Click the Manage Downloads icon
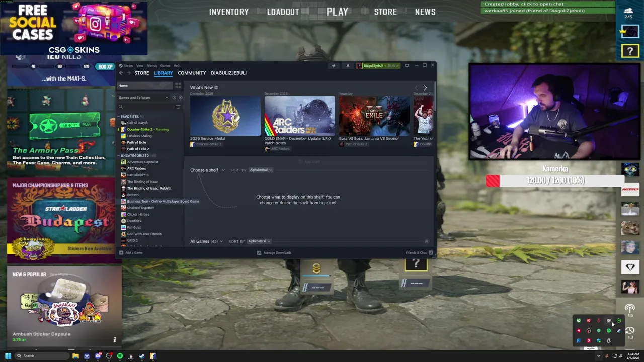This screenshot has height=362, width=644. pyautogui.click(x=259, y=253)
